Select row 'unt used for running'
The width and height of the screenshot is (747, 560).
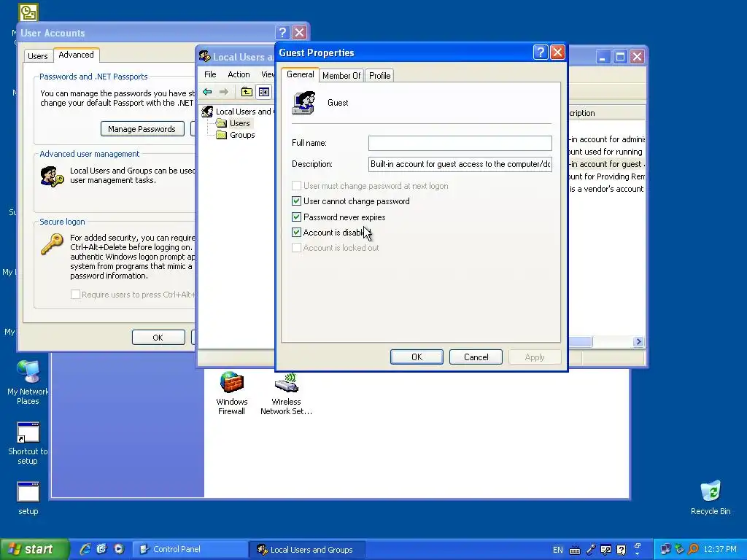(606, 152)
